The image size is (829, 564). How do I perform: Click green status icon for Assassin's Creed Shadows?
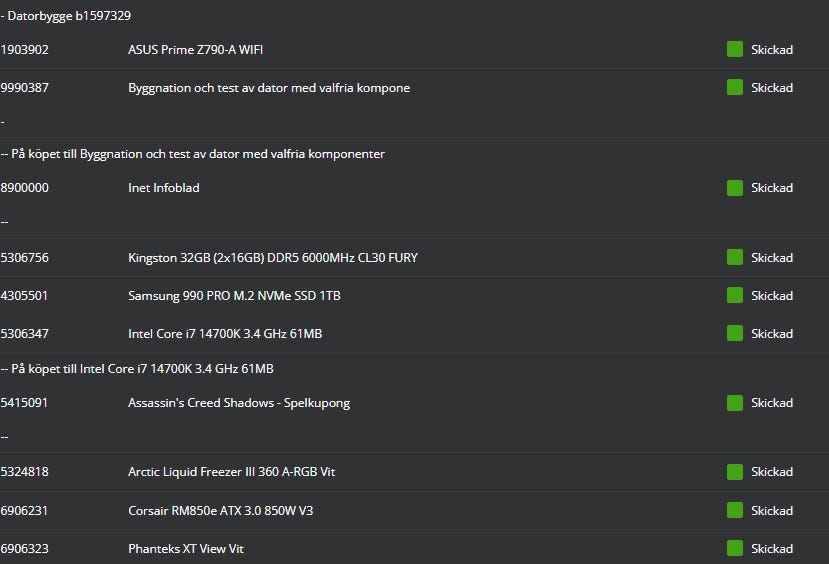(x=735, y=403)
